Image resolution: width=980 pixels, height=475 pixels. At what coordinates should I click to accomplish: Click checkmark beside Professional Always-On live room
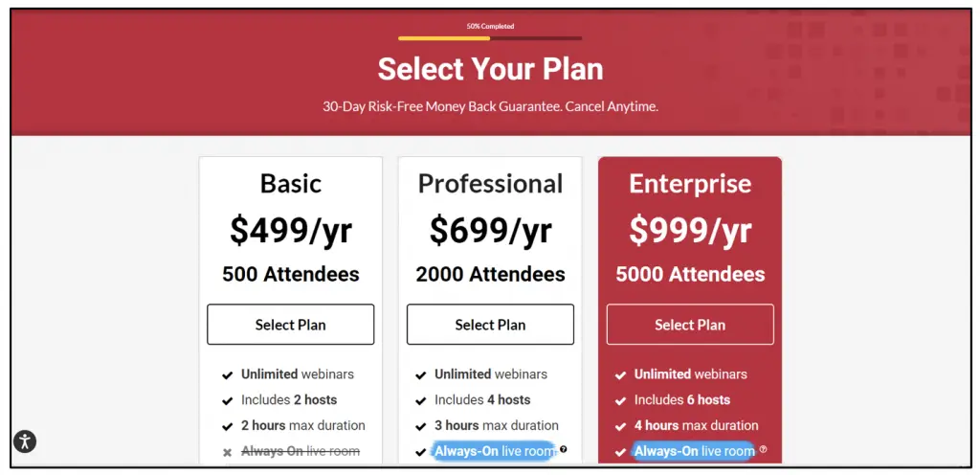(x=421, y=452)
